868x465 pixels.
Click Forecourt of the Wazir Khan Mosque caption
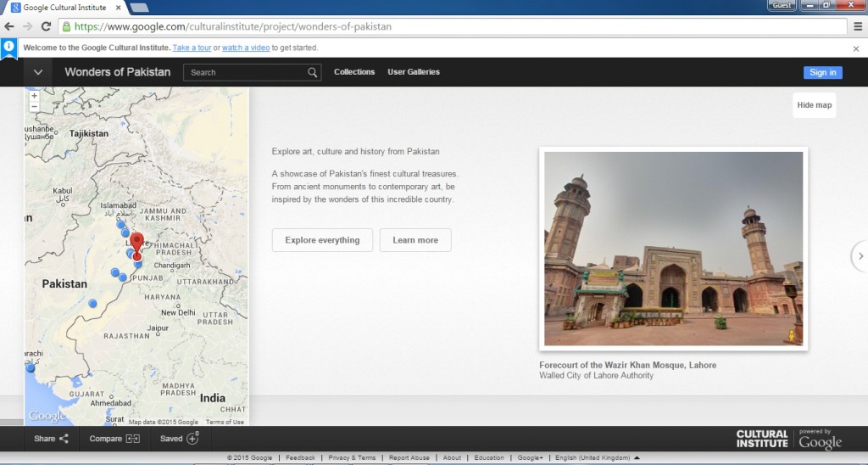point(628,365)
